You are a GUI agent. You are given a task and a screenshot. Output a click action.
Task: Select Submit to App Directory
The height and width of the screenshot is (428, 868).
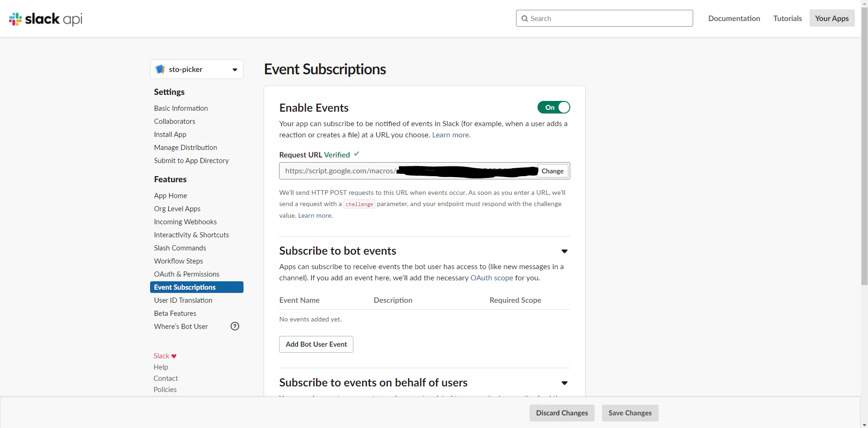tap(192, 161)
